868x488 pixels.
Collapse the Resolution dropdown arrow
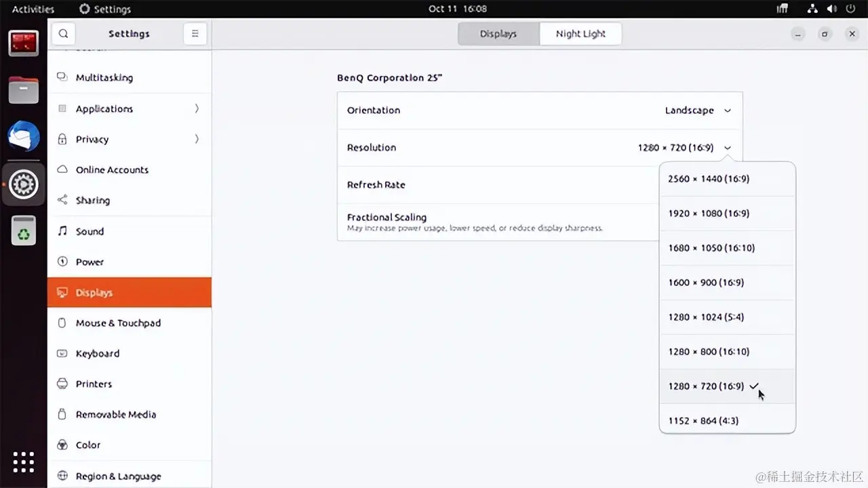(x=728, y=148)
